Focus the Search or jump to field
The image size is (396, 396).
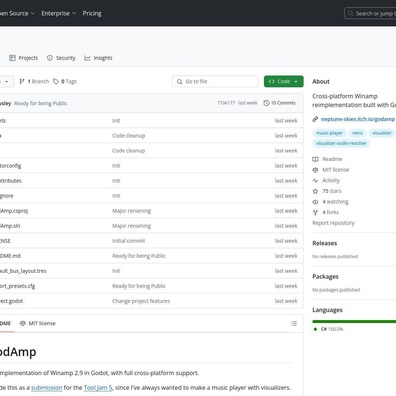click(370, 13)
